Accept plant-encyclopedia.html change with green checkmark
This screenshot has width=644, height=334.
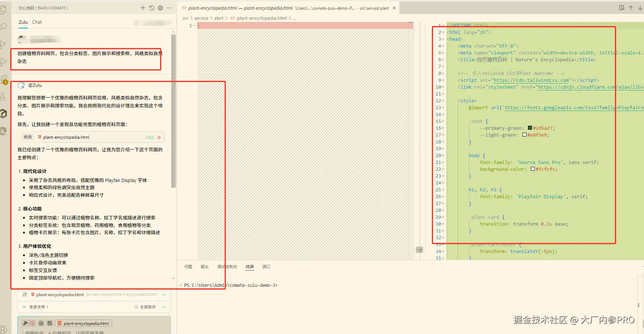click(164, 294)
